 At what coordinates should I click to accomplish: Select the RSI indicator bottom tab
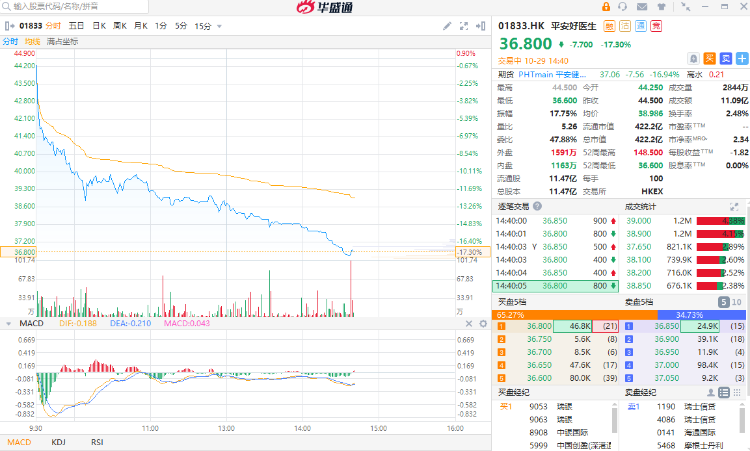click(97, 442)
